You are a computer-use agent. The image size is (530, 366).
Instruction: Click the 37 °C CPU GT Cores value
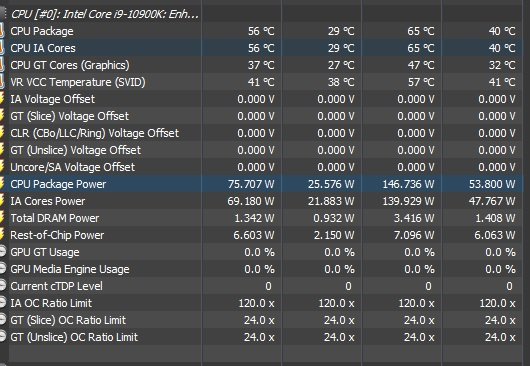261,65
